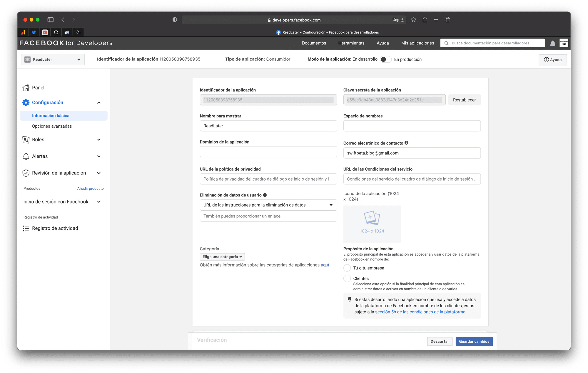
Task: Click the Alertas bell icon in the sidebar
Action: pyautogui.click(x=26, y=156)
